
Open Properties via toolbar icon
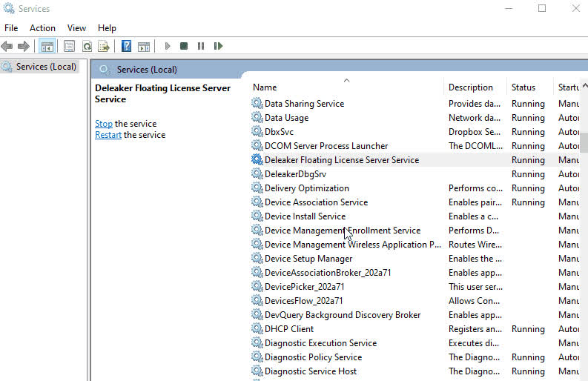point(69,46)
